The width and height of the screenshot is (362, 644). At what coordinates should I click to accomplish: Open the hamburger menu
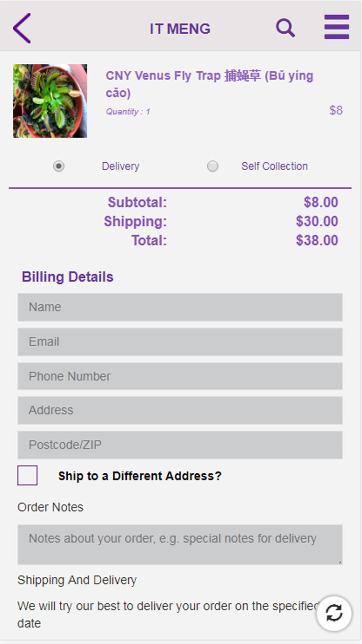click(x=336, y=27)
